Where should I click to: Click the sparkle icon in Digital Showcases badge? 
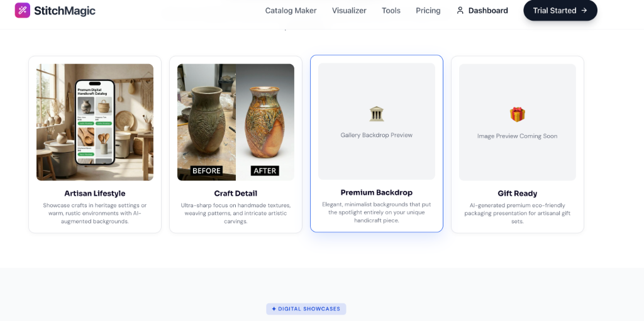pyautogui.click(x=274, y=309)
